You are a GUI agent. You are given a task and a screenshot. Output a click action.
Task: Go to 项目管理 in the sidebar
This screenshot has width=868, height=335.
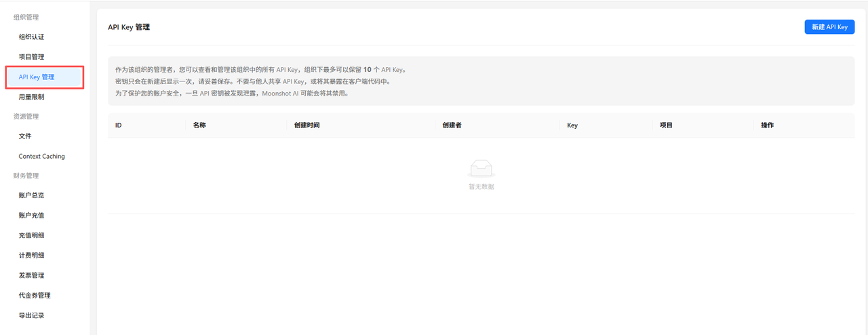tap(31, 57)
